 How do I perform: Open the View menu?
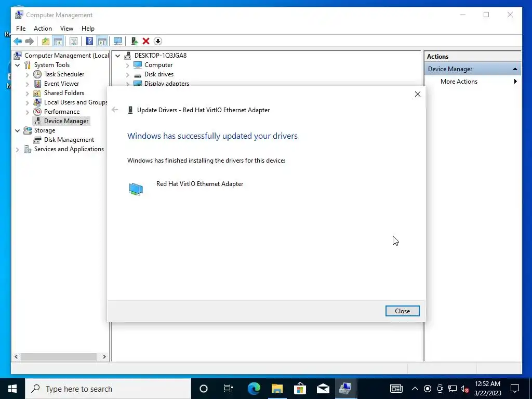pos(66,29)
